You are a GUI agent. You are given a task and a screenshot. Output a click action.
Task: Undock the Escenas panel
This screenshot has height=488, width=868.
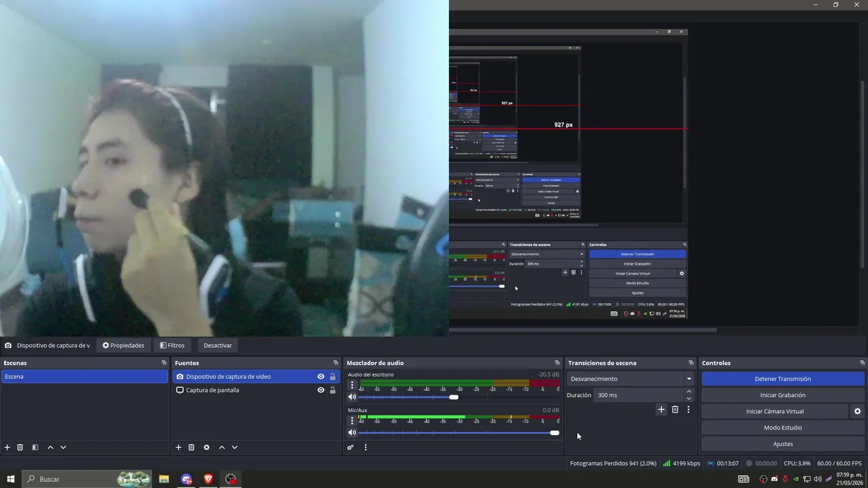[x=163, y=363]
